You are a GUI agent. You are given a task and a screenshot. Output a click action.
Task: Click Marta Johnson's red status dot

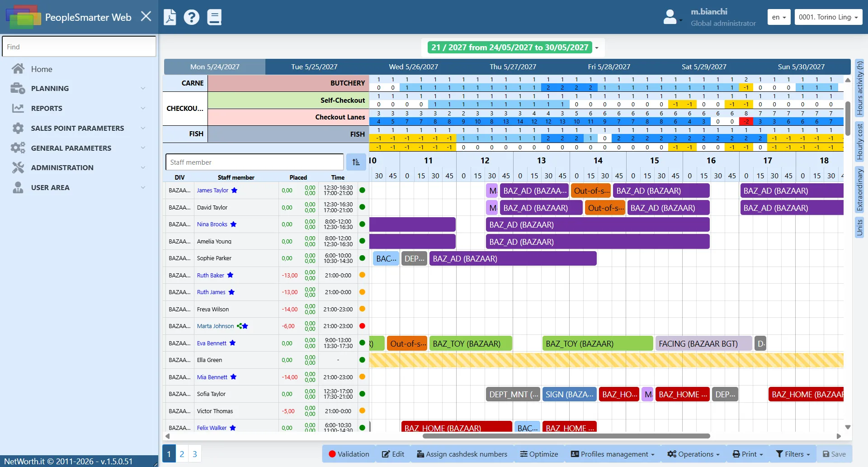coord(362,326)
